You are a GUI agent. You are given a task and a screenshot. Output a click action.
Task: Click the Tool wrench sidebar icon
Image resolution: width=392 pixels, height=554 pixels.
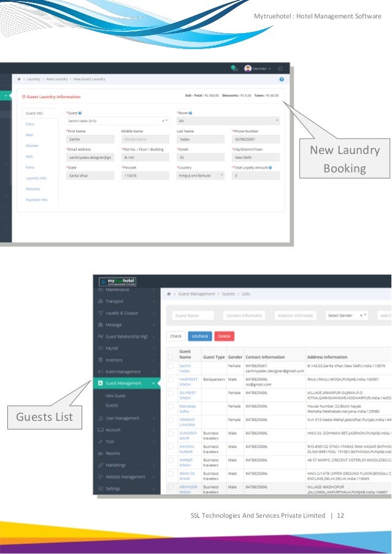(x=100, y=442)
